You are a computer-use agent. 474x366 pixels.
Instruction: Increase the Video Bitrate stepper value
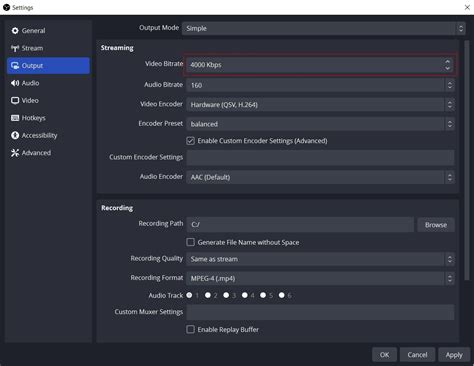click(x=447, y=61)
